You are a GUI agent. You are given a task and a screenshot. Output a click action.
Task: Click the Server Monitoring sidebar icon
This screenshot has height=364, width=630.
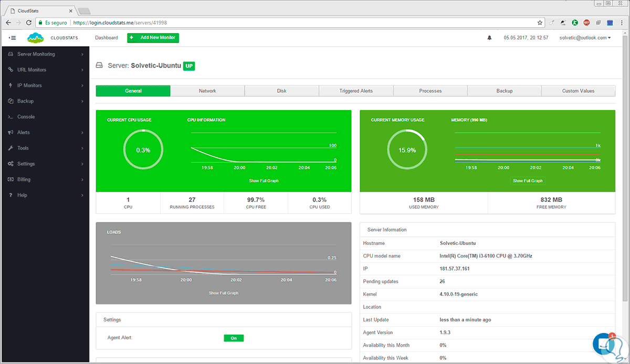10,54
